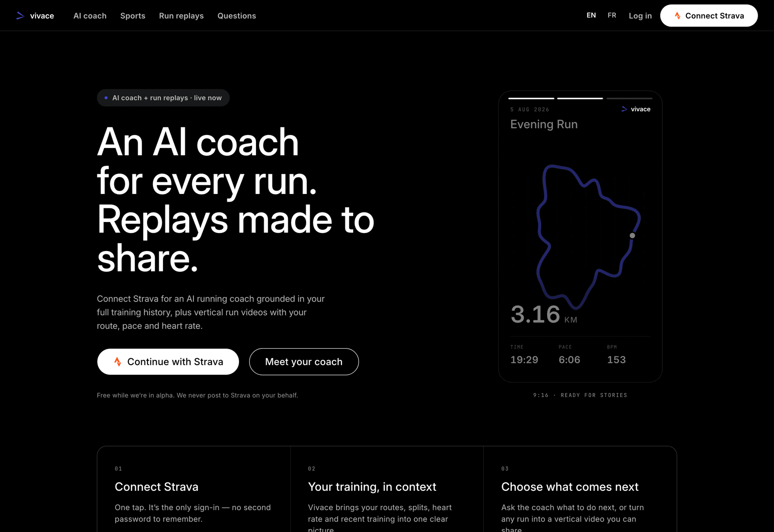The image size is (774, 532).
Task: Click the 01 step number
Action: [x=119, y=469]
